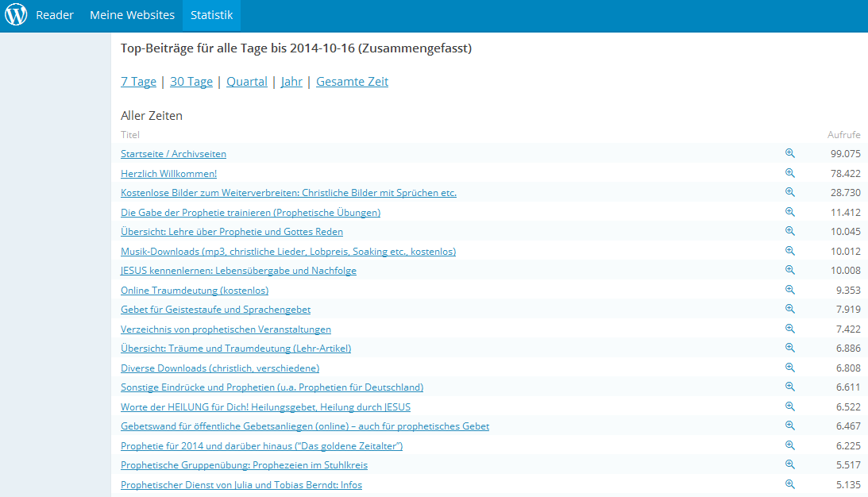Switch period to 30 Tage
Image resolution: width=868 pixels, height=497 pixels.
point(191,82)
